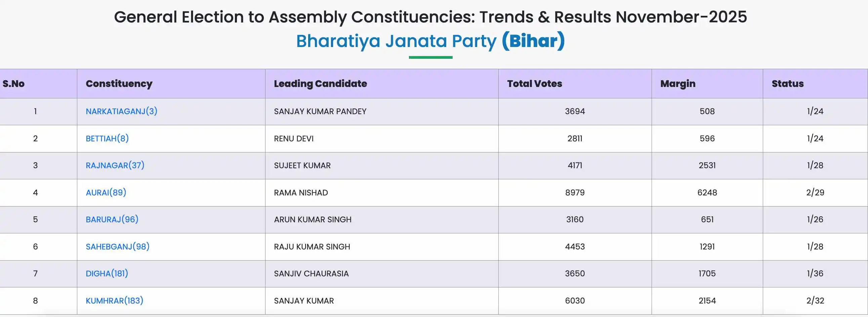Click the 6248 margin value cell
This screenshot has height=317, width=868.
(707, 193)
